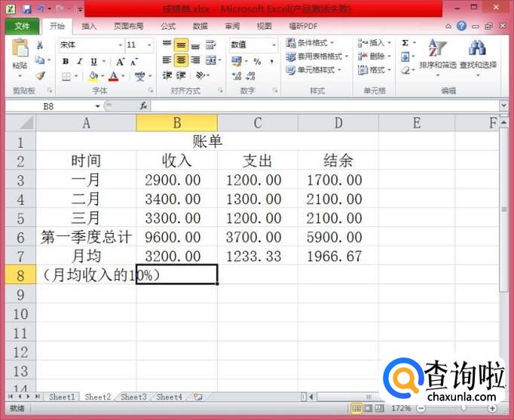514x420 pixels.
Task: Decrease indent icon
Action: click(x=167, y=75)
